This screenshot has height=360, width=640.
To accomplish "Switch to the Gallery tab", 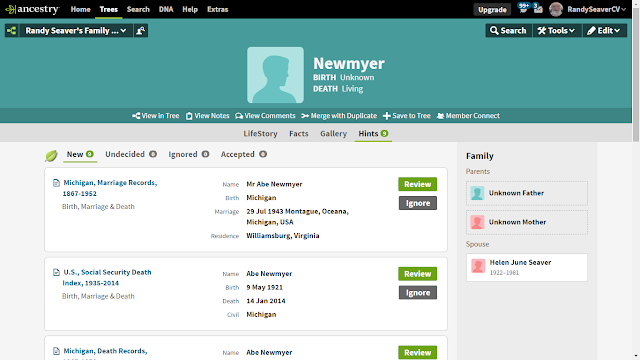I will [x=333, y=133].
